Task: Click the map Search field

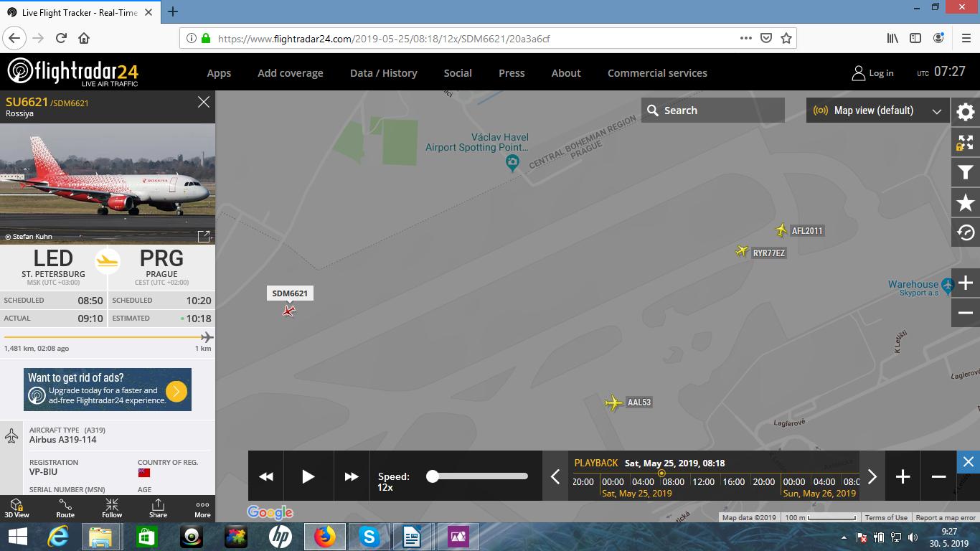Action: [x=713, y=110]
